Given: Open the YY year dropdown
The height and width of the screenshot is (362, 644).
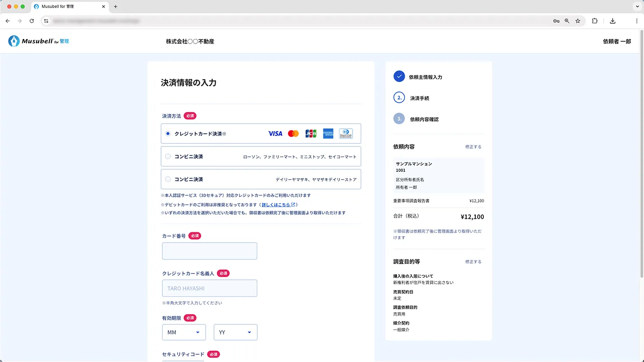Looking at the screenshot, I should (235, 332).
